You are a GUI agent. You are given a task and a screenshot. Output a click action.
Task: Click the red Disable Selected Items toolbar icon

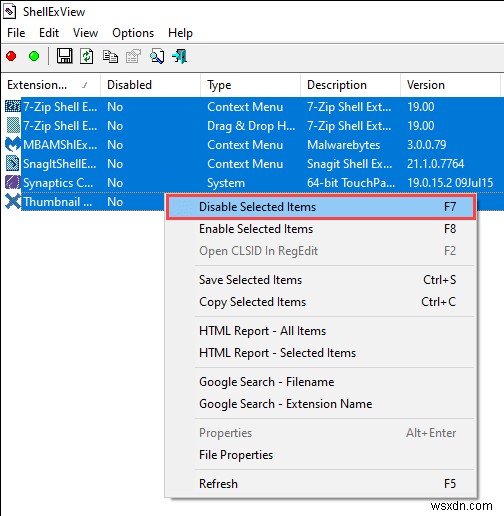[x=11, y=56]
